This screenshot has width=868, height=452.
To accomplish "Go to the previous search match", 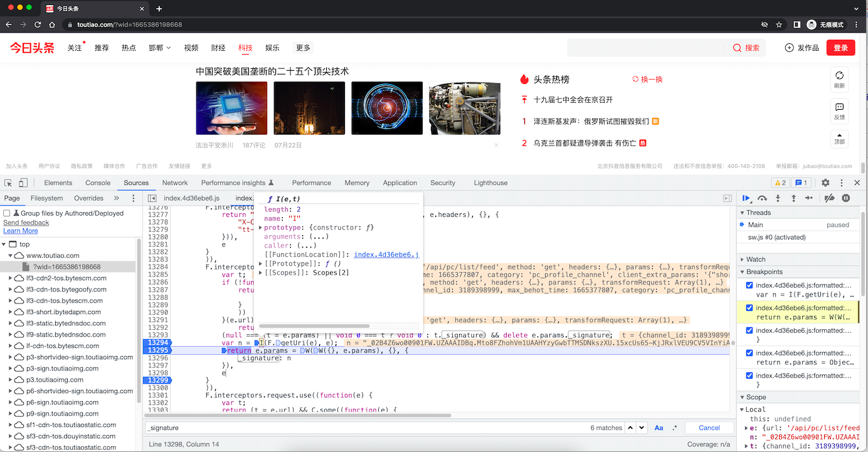I will 630,428.
